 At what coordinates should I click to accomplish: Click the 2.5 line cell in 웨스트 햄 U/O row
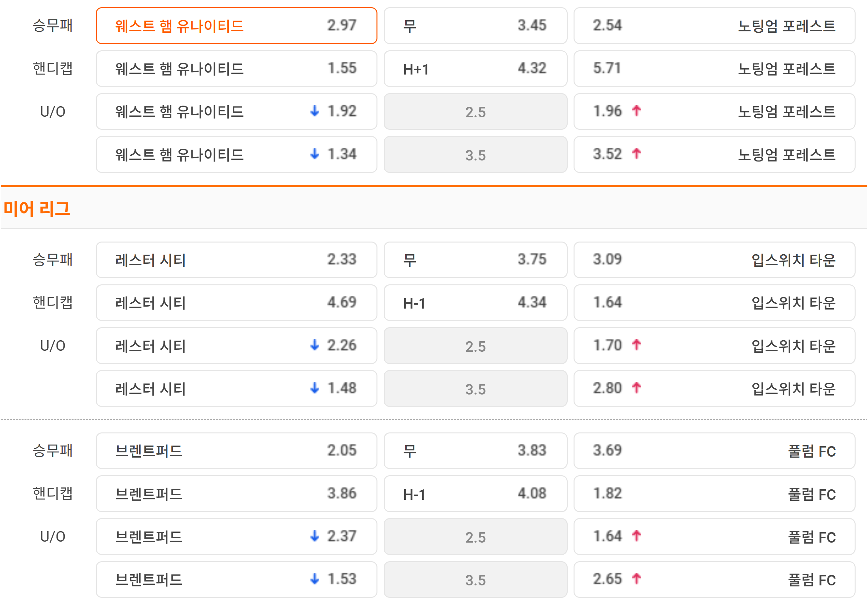pos(475,111)
